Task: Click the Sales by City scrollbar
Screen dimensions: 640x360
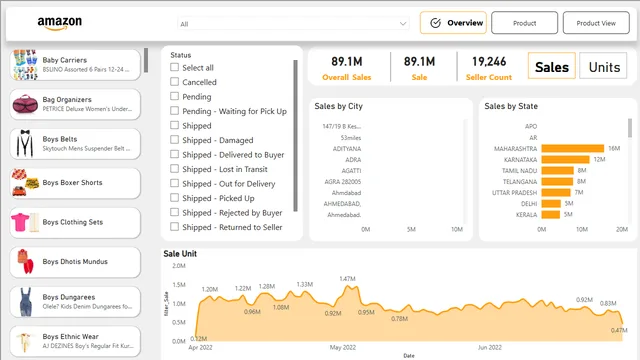Action: click(x=464, y=171)
